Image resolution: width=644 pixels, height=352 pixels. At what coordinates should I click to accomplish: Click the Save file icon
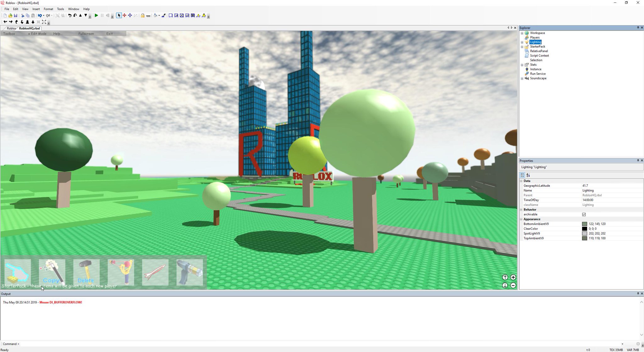click(16, 15)
